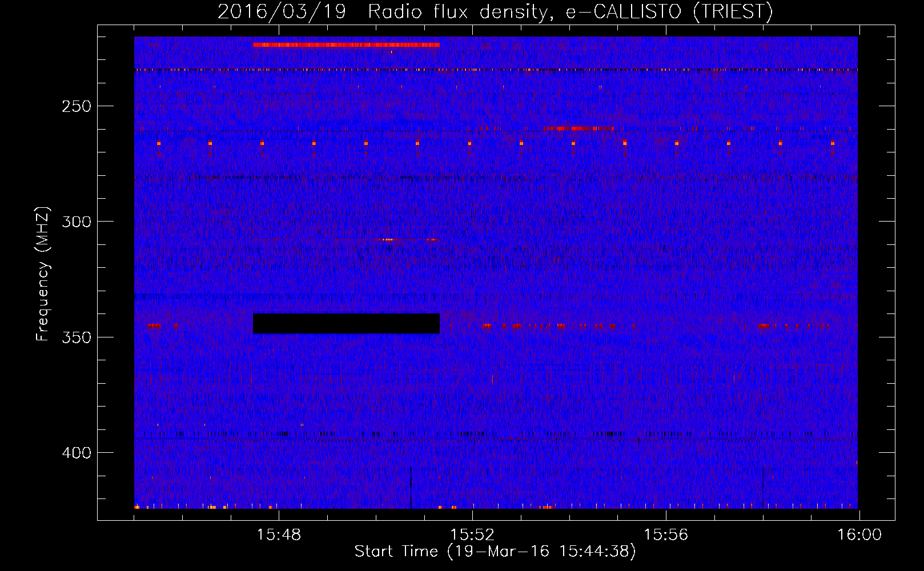
Task: Click the "16:00" time tick label
Action: (x=859, y=535)
